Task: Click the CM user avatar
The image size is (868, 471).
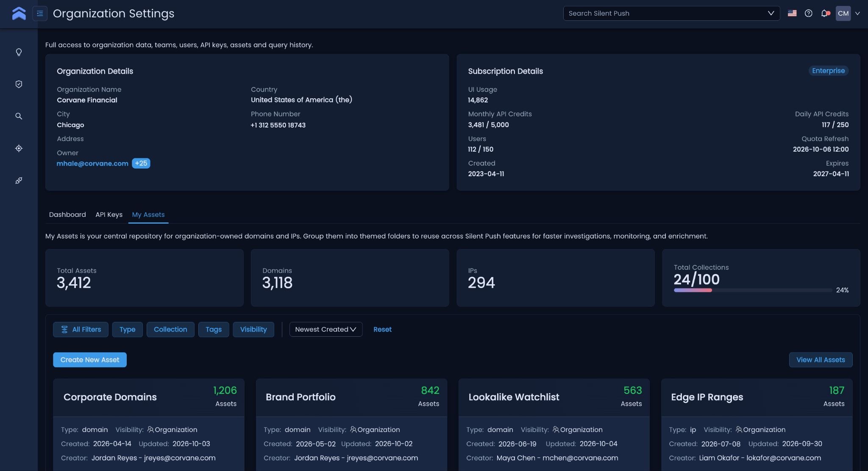Action: pyautogui.click(x=843, y=13)
